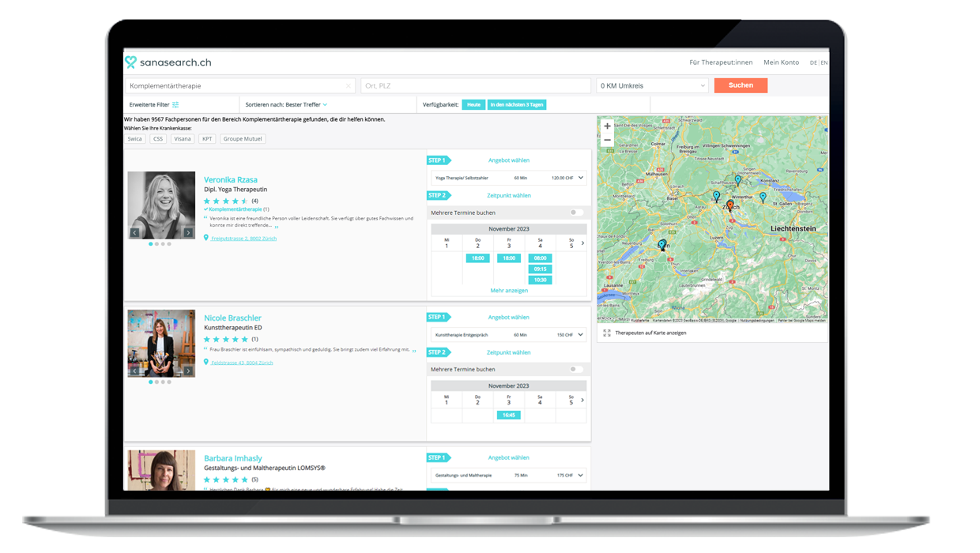The image size is (980, 553).
Task: Clear the Komplementärtherapie search field
Action: (349, 86)
